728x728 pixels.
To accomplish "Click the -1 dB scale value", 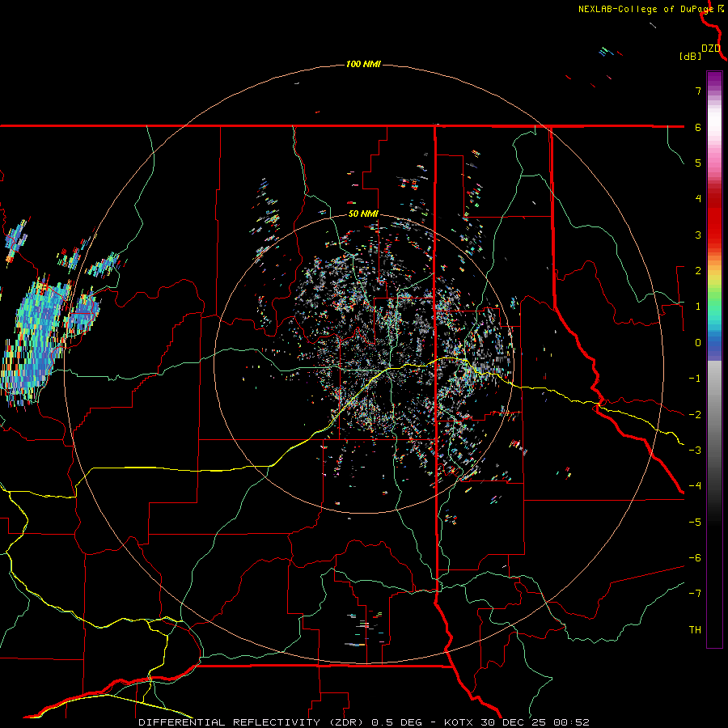I will tap(695, 379).
